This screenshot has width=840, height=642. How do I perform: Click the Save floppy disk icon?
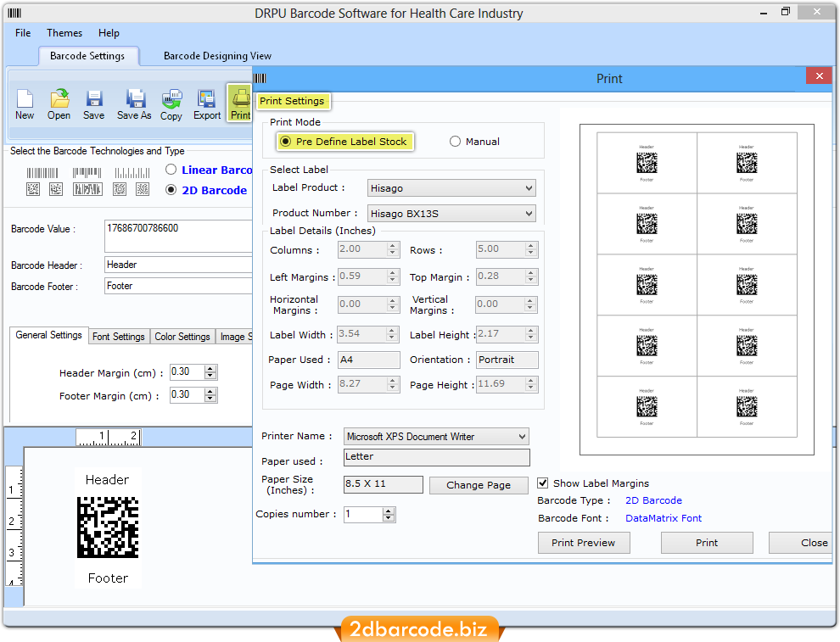tap(93, 104)
